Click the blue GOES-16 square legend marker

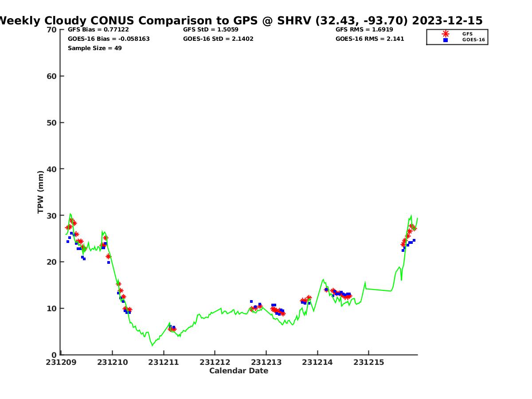click(x=446, y=40)
